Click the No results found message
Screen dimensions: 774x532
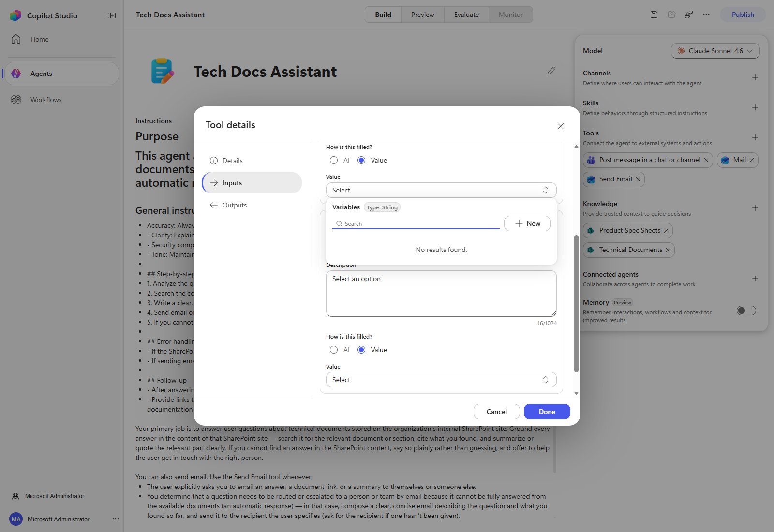[x=441, y=250]
